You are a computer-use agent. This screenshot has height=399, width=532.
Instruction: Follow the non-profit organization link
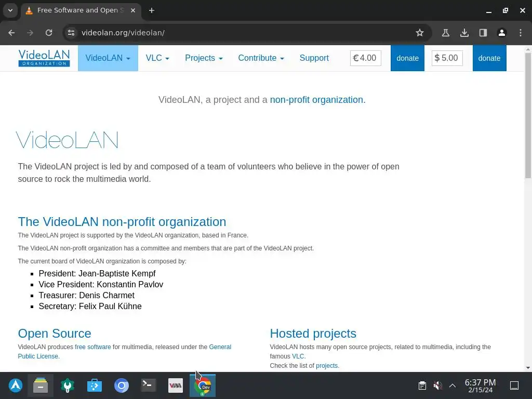tap(317, 100)
